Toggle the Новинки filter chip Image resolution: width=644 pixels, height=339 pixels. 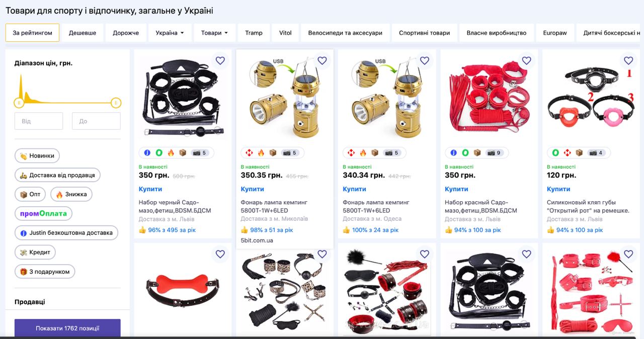[37, 156]
